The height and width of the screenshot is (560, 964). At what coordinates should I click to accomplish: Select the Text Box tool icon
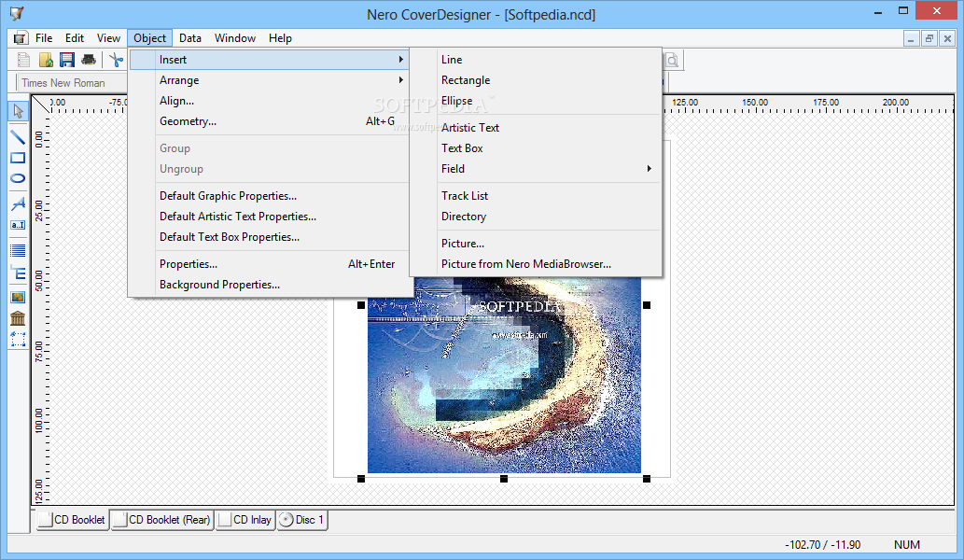pos(18,225)
